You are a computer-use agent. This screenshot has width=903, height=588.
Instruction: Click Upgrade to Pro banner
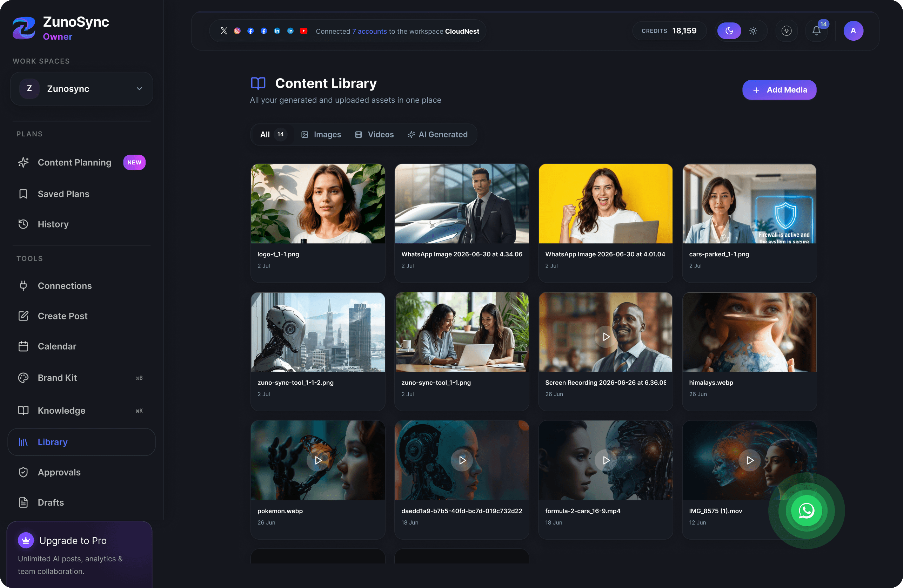tap(79, 554)
